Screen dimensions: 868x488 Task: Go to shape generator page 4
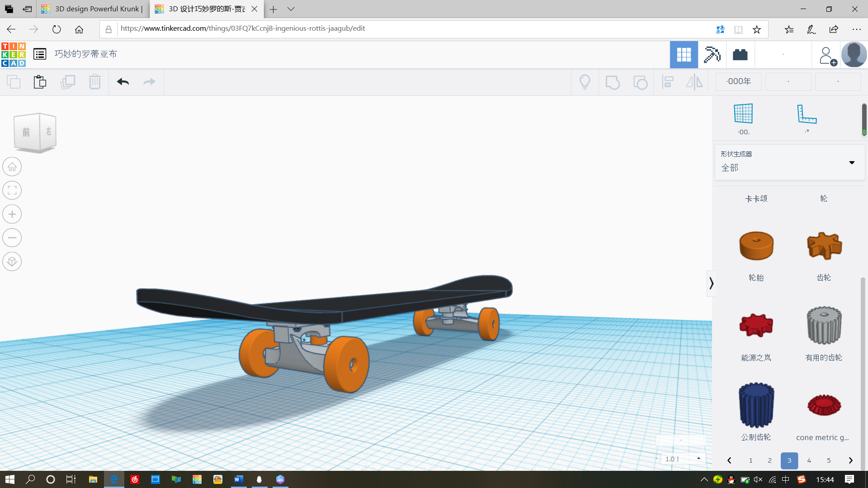(809, 460)
